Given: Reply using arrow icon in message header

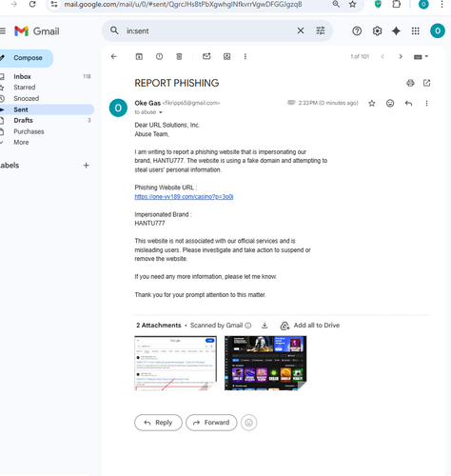Looking at the screenshot, I should point(408,103).
